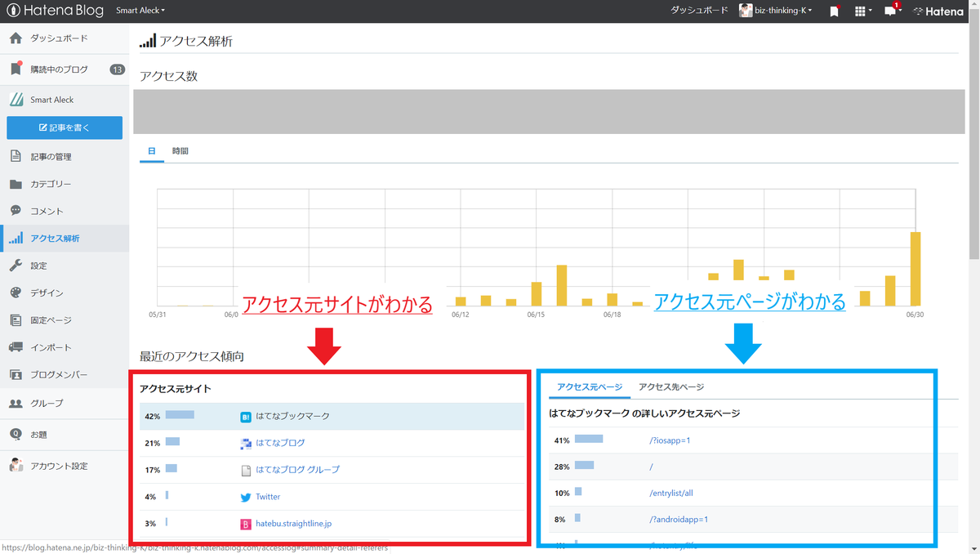
Task: Select the アクセス元ページ tab
Action: pos(590,387)
